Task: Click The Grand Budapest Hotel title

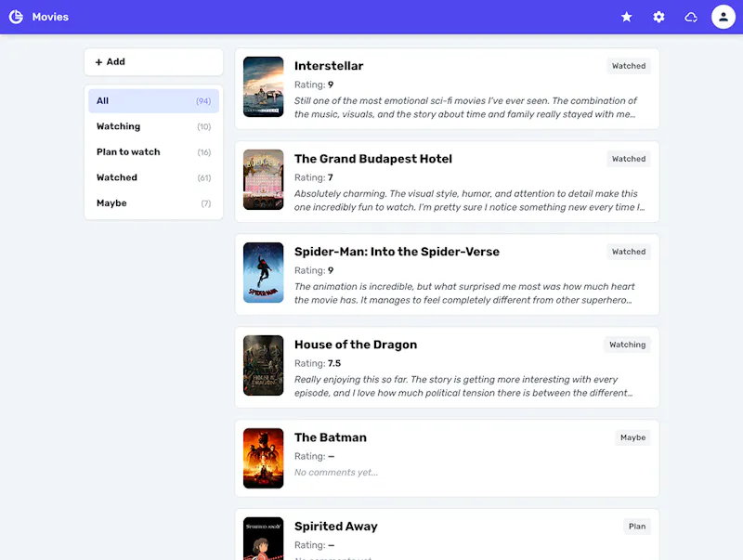Action: click(373, 159)
